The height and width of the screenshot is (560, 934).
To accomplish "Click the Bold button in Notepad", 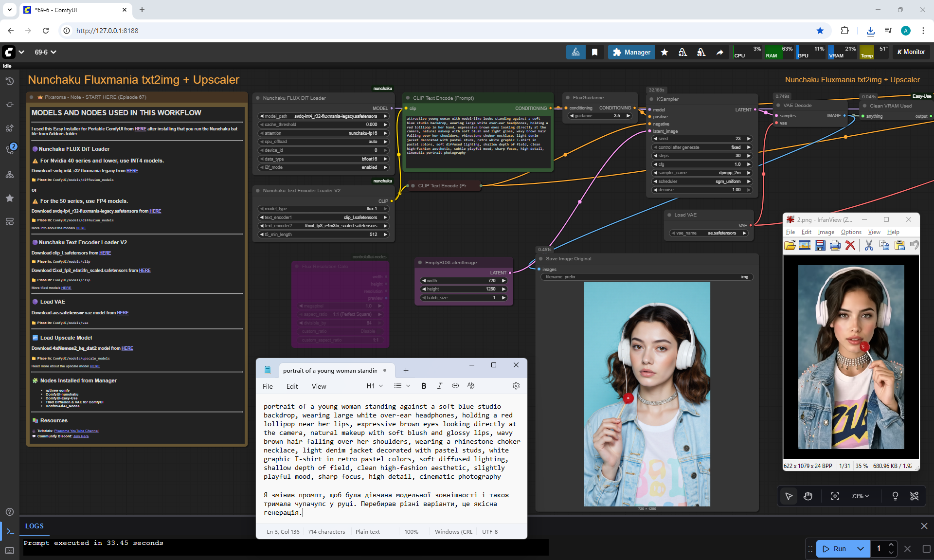I will coord(424,386).
